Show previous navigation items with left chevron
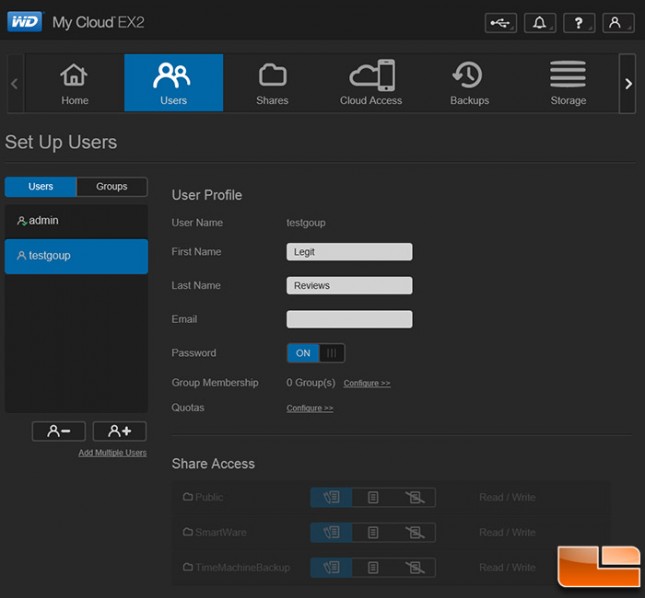This screenshot has height=598, width=645. coord(15,83)
